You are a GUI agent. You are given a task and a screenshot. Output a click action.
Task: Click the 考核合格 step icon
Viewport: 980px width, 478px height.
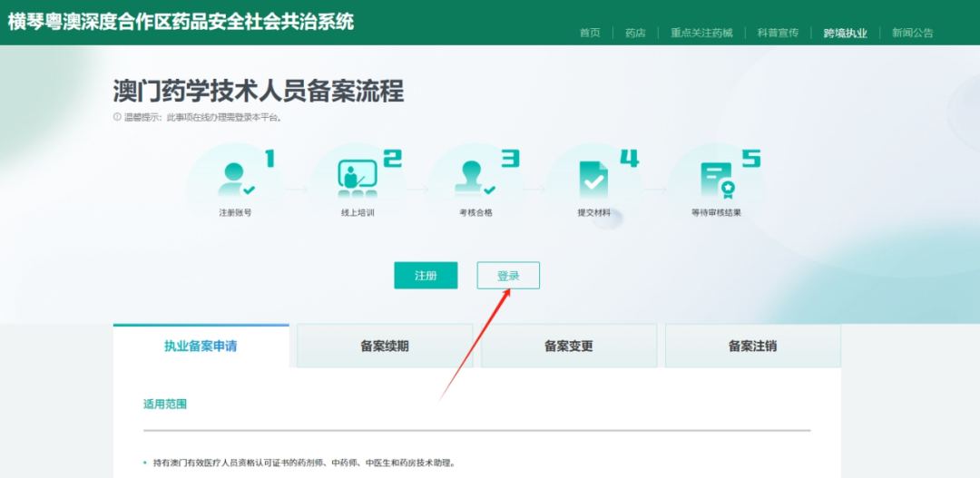[476, 180]
